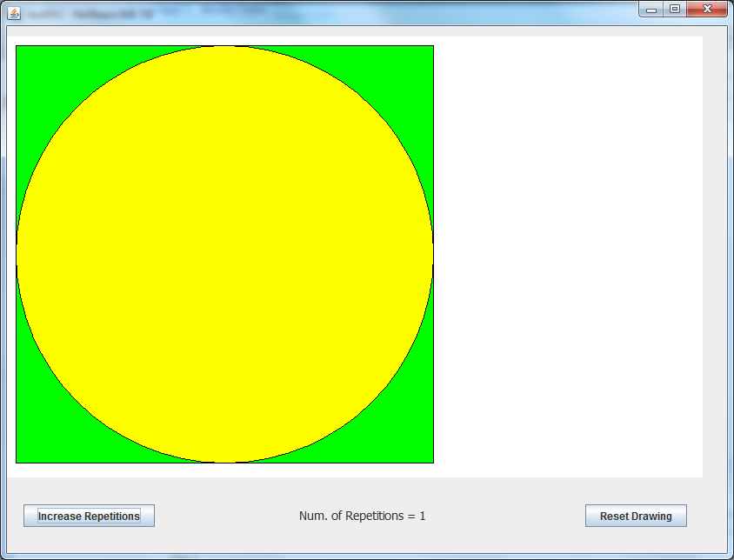Click the circle's topmost point touching the square

pos(224,46)
